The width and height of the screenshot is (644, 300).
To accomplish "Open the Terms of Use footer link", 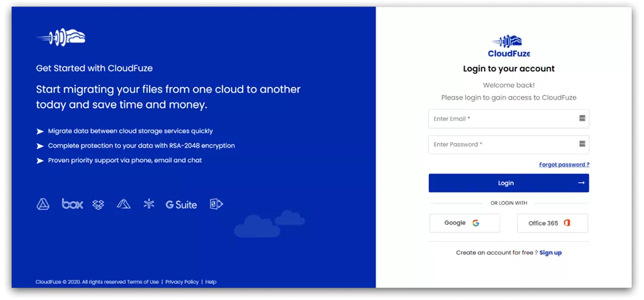I will point(143,282).
